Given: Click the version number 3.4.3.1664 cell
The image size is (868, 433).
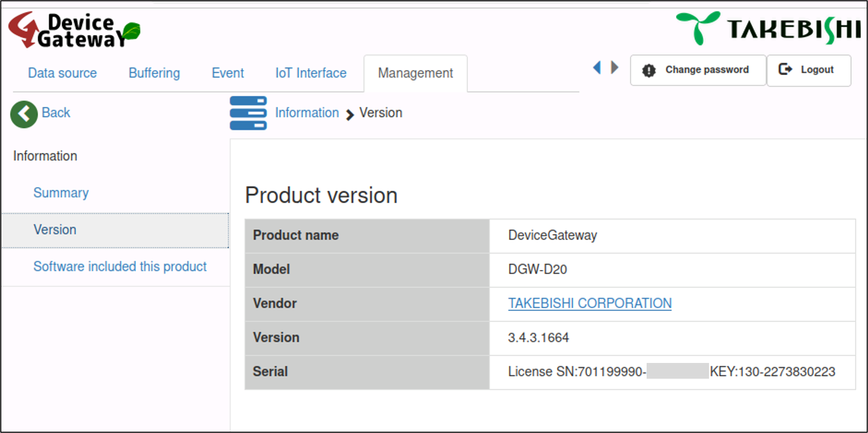Looking at the screenshot, I should [x=538, y=338].
